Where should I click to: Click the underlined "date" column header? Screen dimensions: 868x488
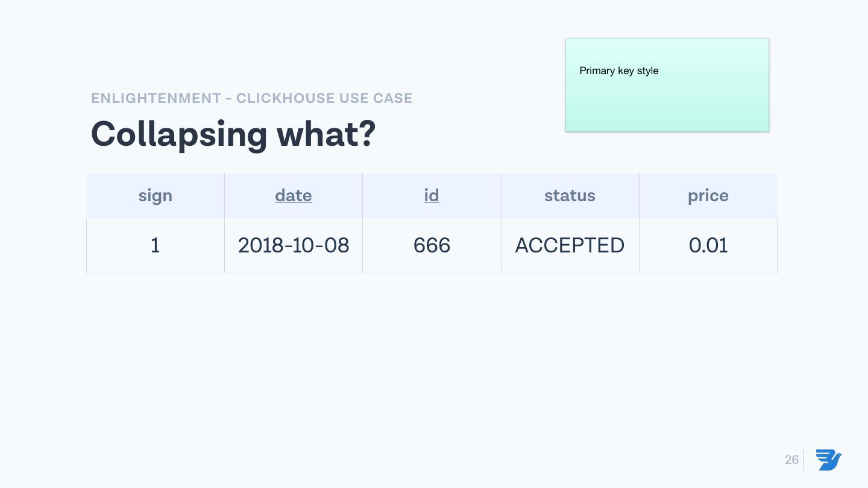click(293, 195)
